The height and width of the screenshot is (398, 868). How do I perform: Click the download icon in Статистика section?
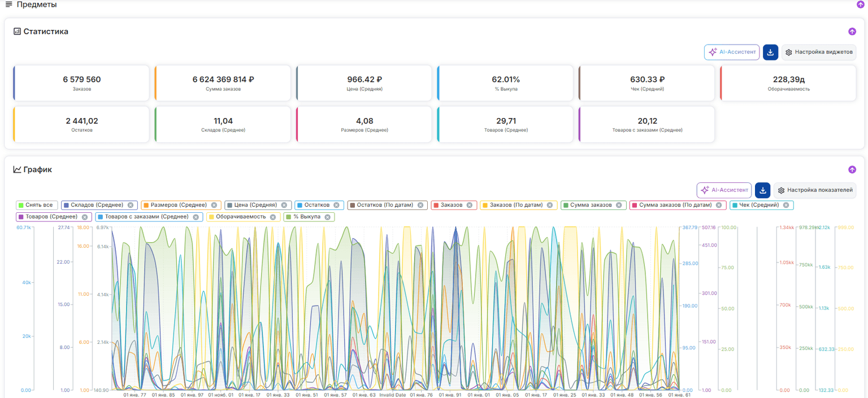[770, 52]
